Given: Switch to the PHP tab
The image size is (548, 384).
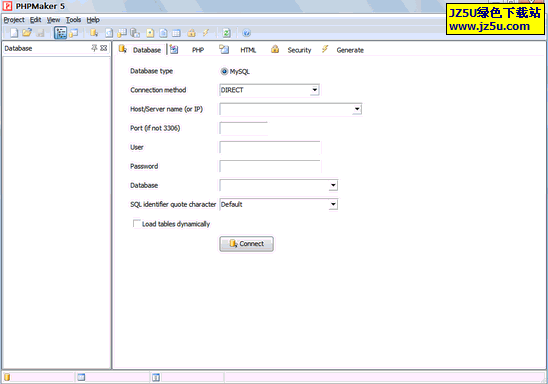Looking at the screenshot, I should tap(188, 50).
